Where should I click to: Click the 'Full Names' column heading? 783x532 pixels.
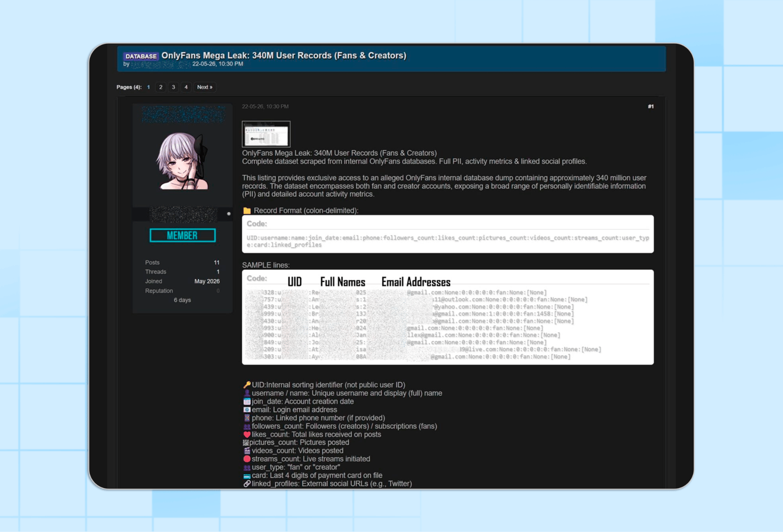pos(343,282)
